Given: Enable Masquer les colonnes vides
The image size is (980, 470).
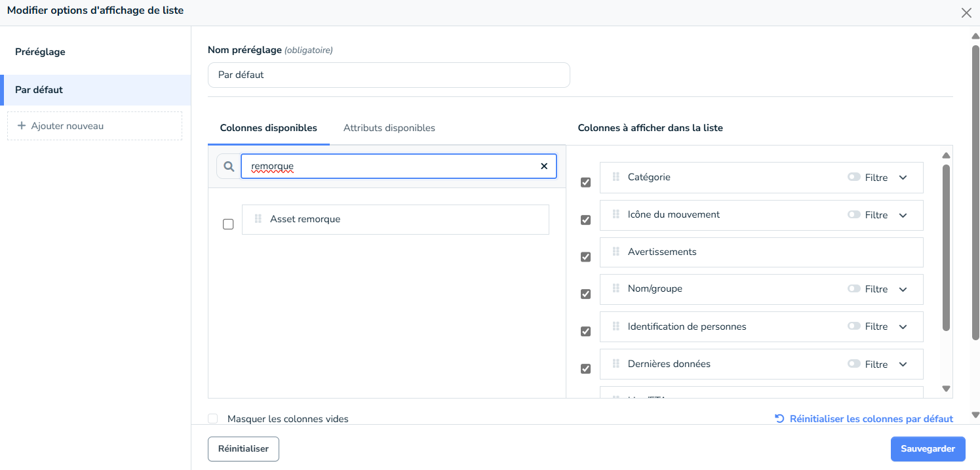Looking at the screenshot, I should point(212,419).
